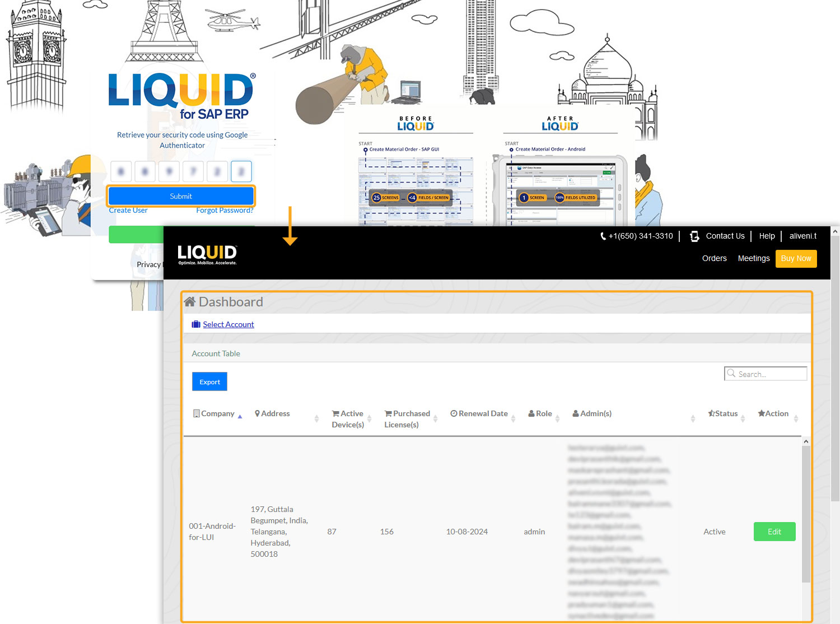840x624 pixels.
Task: Click the page scrollbar up arrow
Action: click(x=835, y=231)
